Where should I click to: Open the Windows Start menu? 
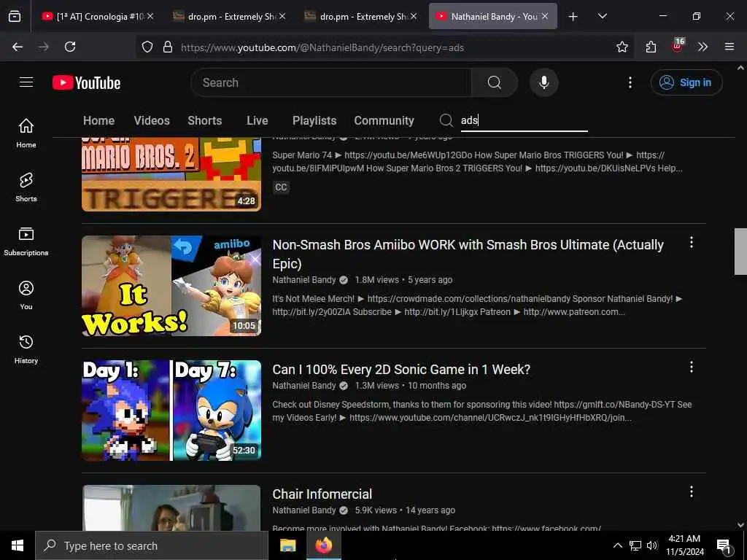pos(18,545)
